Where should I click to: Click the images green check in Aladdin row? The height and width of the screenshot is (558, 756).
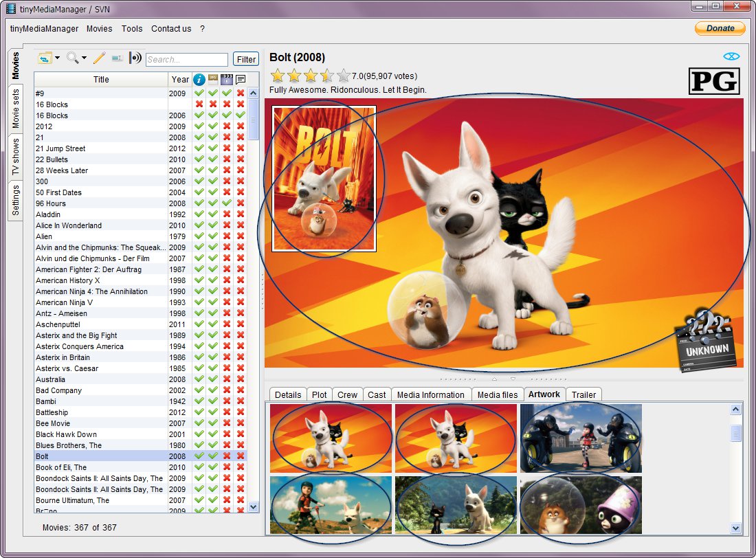(212, 214)
